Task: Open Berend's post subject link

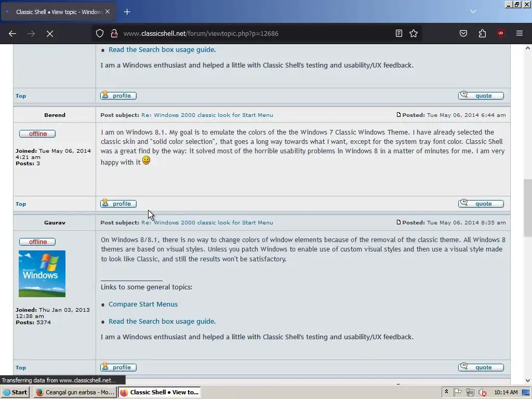Action: 207,115
